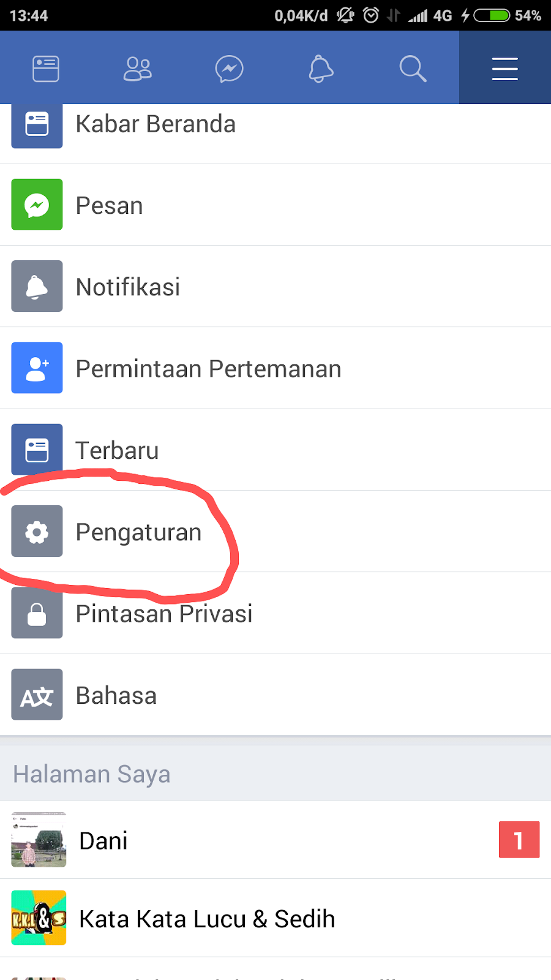551x980 pixels.
Task: Tap the red notification badge on Dani
Action: (x=519, y=840)
